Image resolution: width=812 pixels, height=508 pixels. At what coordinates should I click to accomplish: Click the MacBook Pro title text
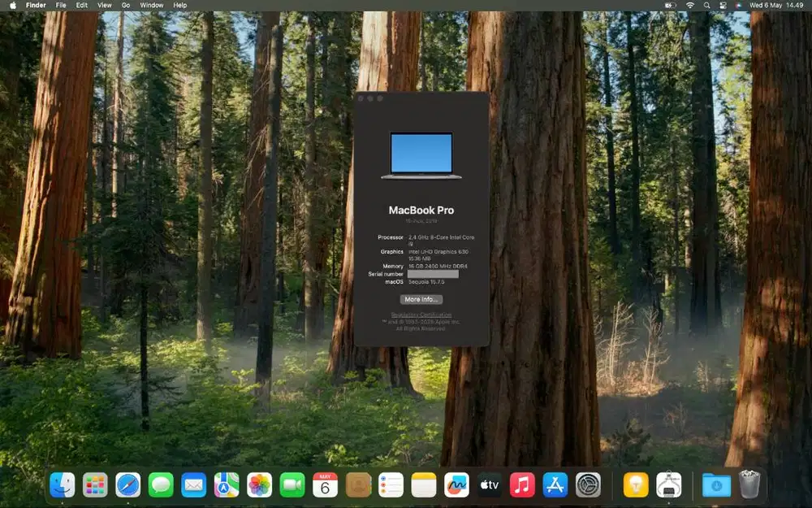pos(421,210)
